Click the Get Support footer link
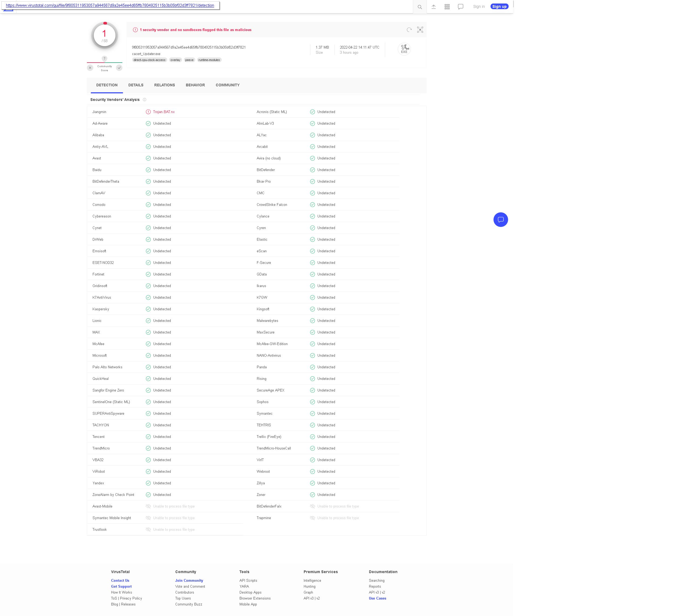Viewport: 675px width, 616px height. tap(121, 587)
